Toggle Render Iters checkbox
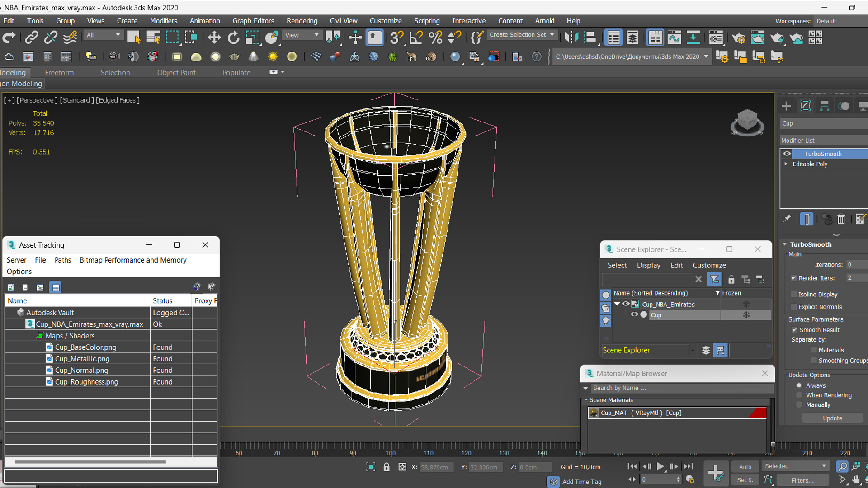Viewport: 868px width, 488px height. (794, 278)
